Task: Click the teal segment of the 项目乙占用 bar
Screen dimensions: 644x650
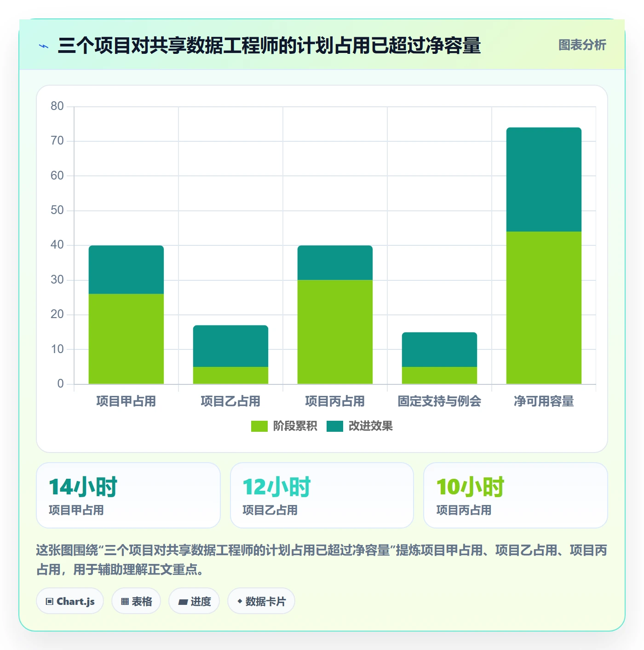Action: tap(230, 346)
